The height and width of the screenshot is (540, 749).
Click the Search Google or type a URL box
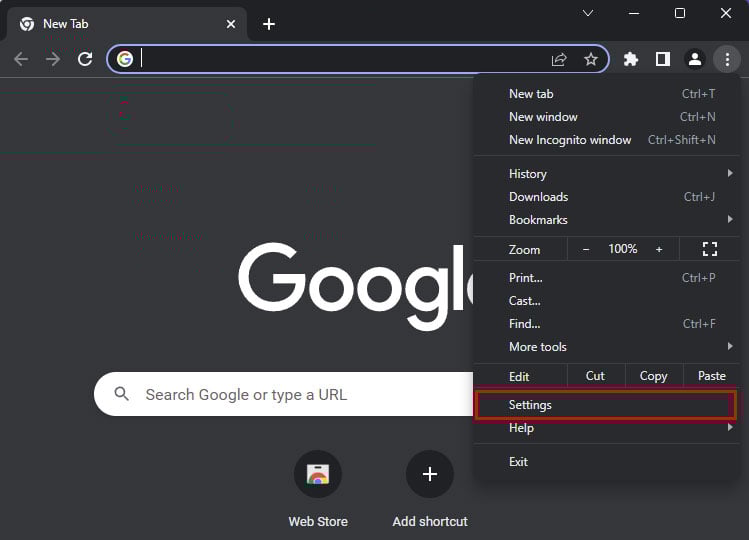[284, 394]
